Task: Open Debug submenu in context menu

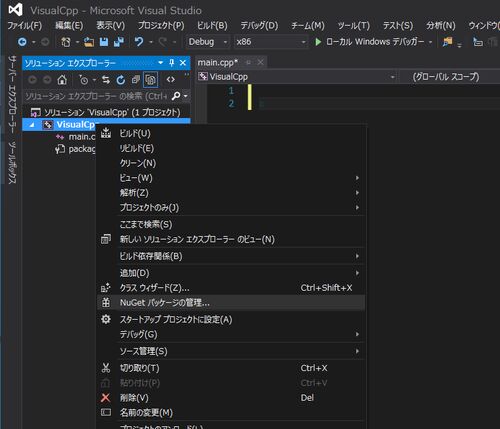Action: tap(231, 334)
